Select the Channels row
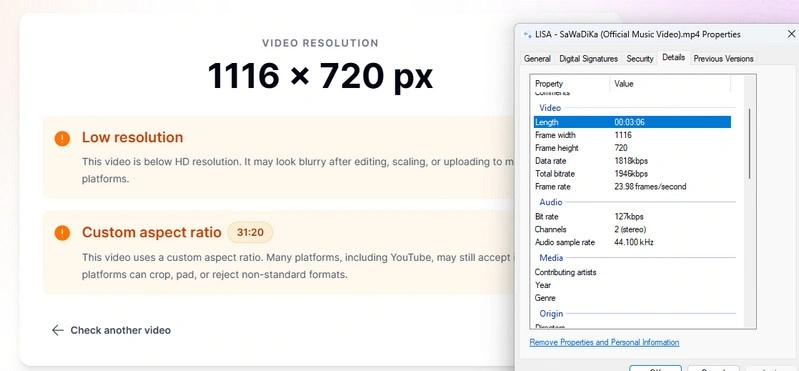Image resolution: width=799 pixels, height=371 pixels. coord(632,229)
